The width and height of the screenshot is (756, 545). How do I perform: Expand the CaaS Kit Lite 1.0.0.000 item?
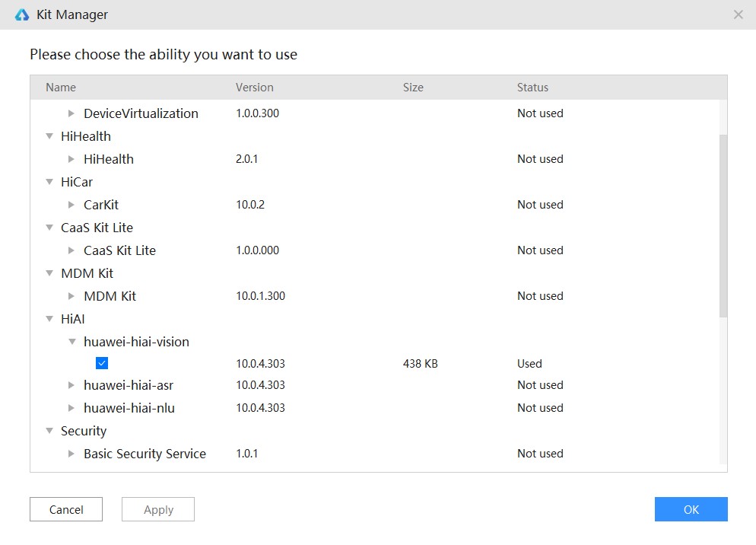[x=71, y=250]
